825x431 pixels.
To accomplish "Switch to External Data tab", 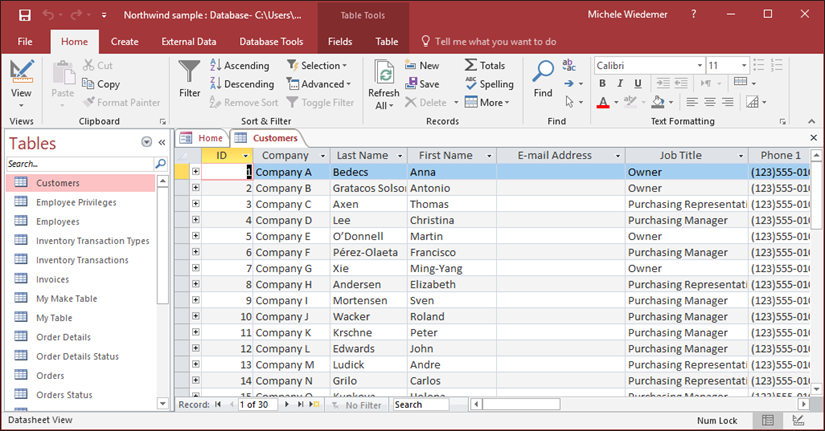I will [x=189, y=42].
